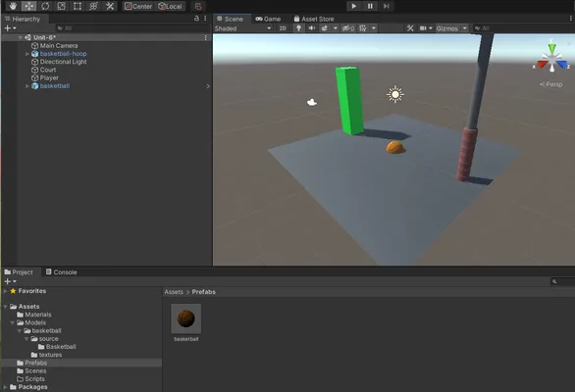
Task: Toggle hidden objects visibility count
Action: (x=348, y=28)
